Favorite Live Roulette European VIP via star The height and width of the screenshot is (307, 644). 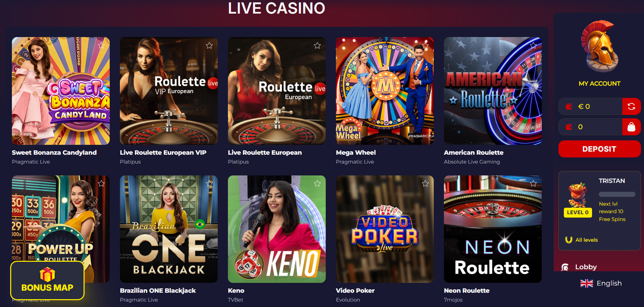point(209,45)
